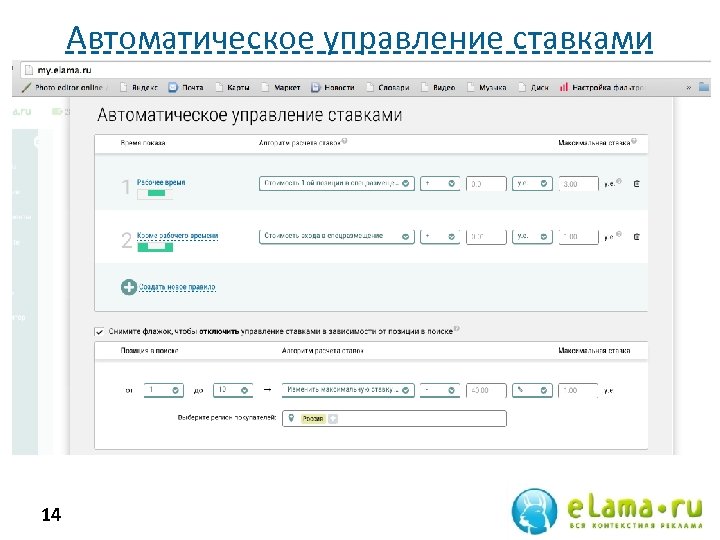Open plus sign dropdown in rule 2
Image resolution: width=720 pixels, height=540 pixels.
pyautogui.click(x=440, y=236)
